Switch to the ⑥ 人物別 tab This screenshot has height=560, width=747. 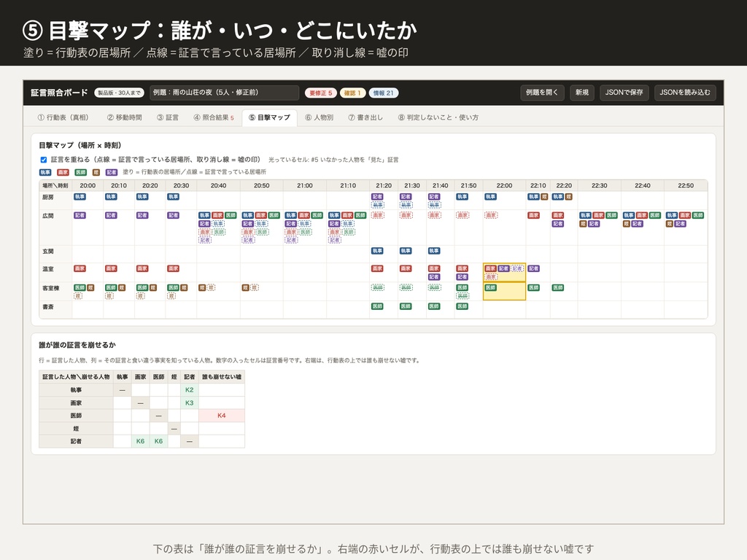tap(320, 117)
